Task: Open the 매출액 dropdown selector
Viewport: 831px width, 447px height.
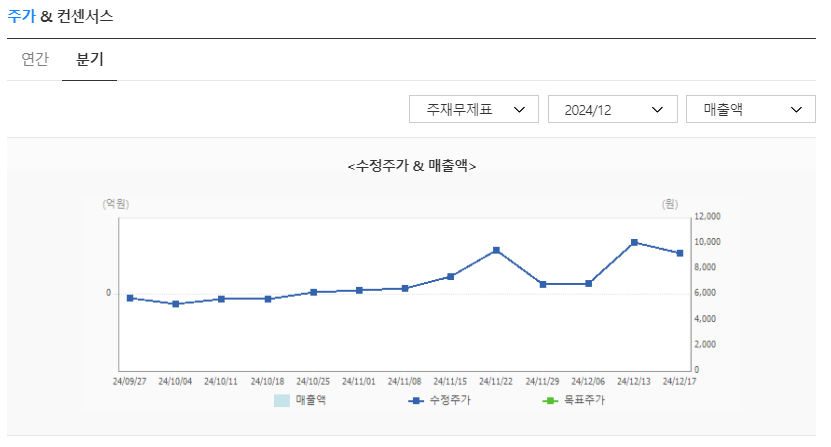Action: [x=751, y=109]
